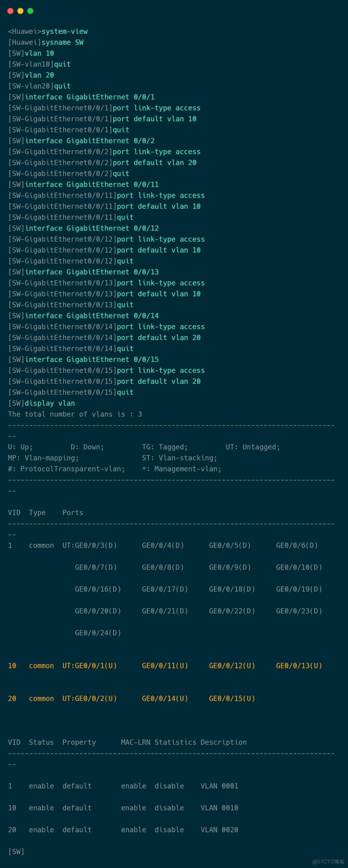Click the interface GigabitEthernet 0/0/14 command
The height and width of the screenshot is (868, 348).
(x=92, y=316)
